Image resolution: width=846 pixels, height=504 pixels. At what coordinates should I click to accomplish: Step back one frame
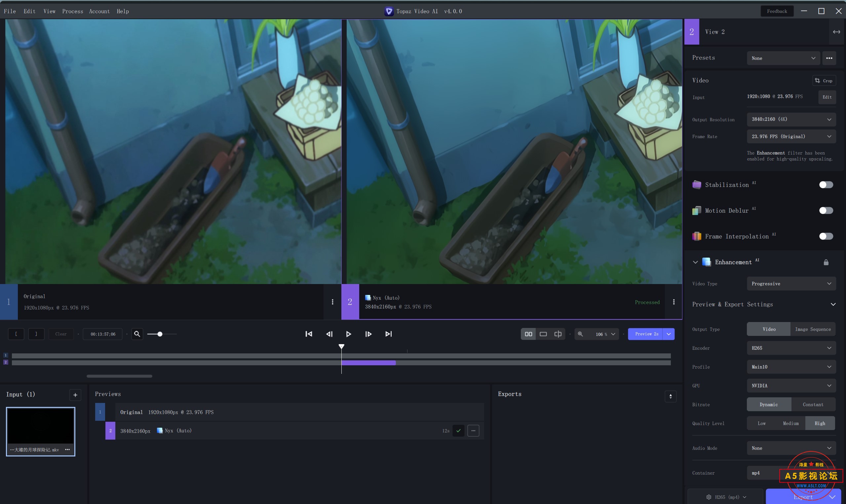coord(329,334)
